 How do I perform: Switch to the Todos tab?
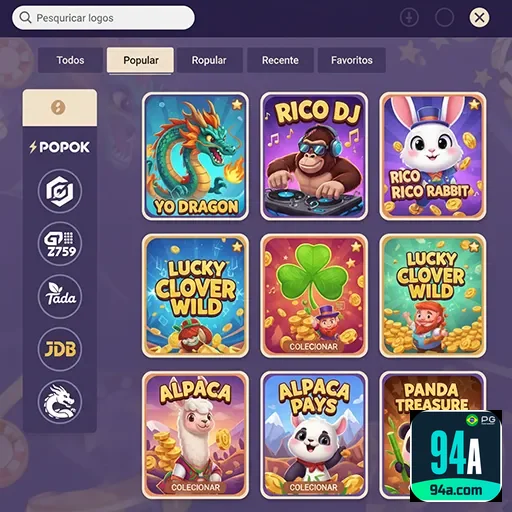tap(70, 60)
